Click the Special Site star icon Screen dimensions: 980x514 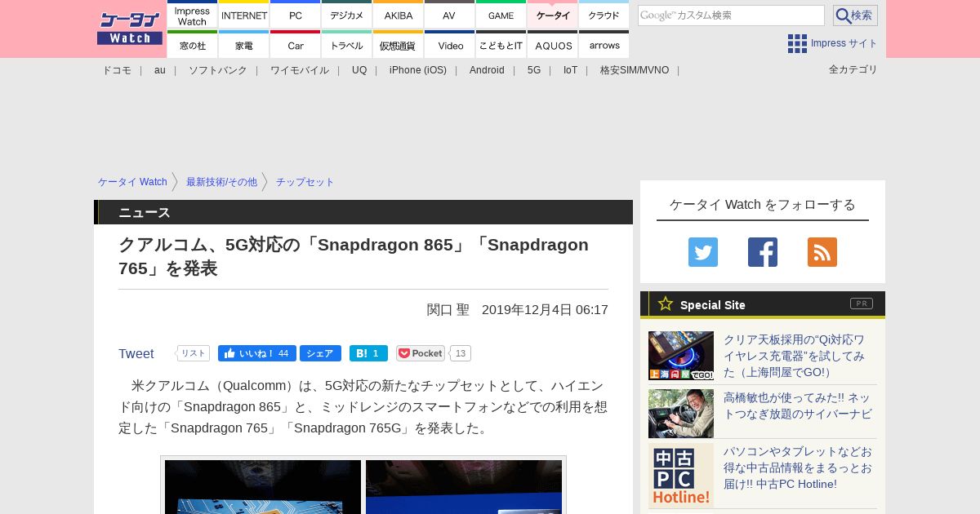point(666,304)
